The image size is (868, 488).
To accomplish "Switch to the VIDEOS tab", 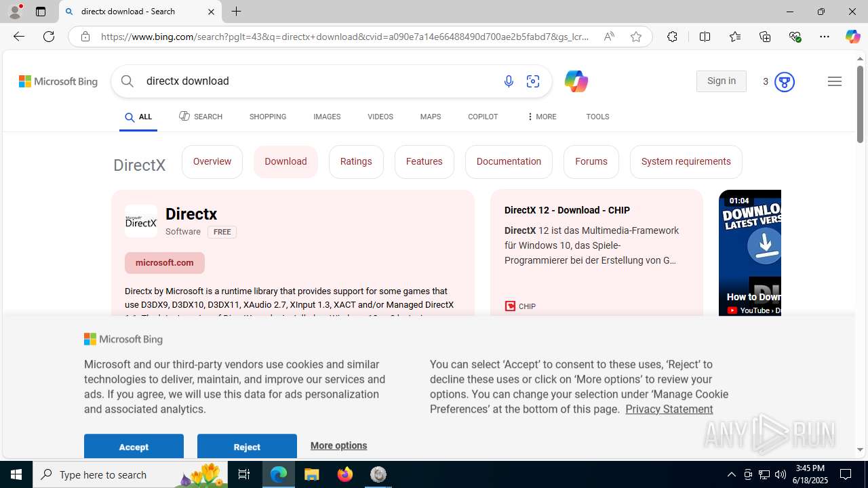I will (x=380, y=117).
